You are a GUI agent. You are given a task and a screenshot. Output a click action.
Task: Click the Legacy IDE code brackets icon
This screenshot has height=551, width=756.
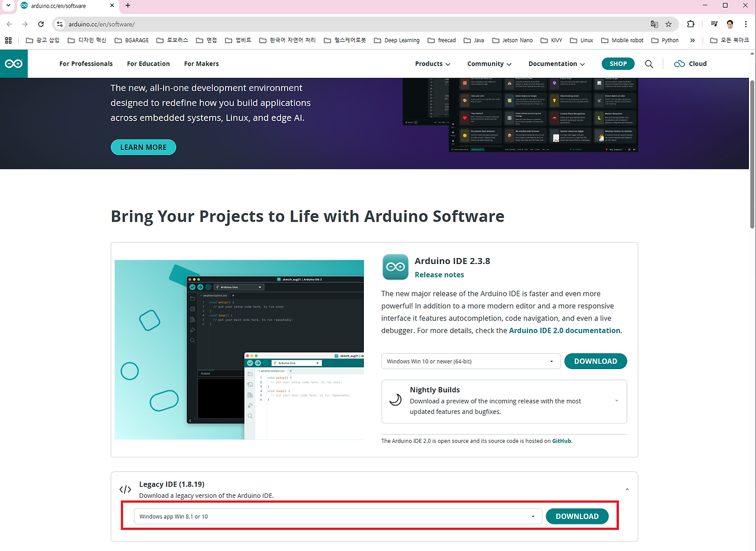tap(125, 490)
